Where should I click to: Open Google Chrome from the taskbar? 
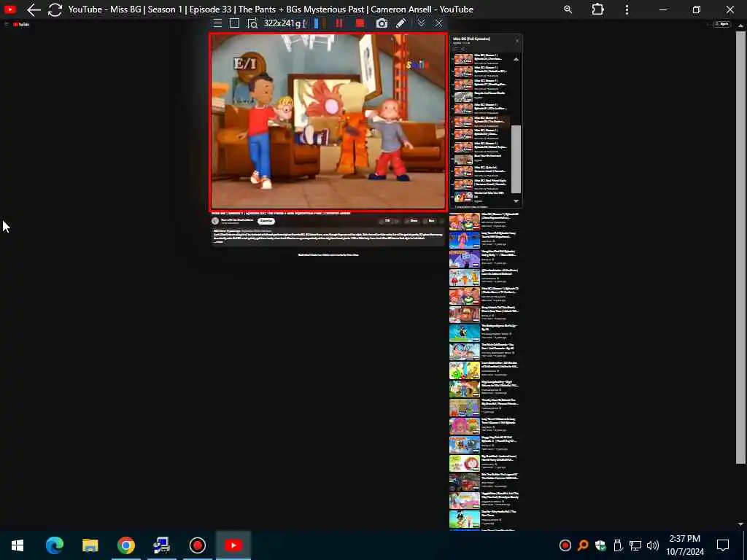(125, 545)
